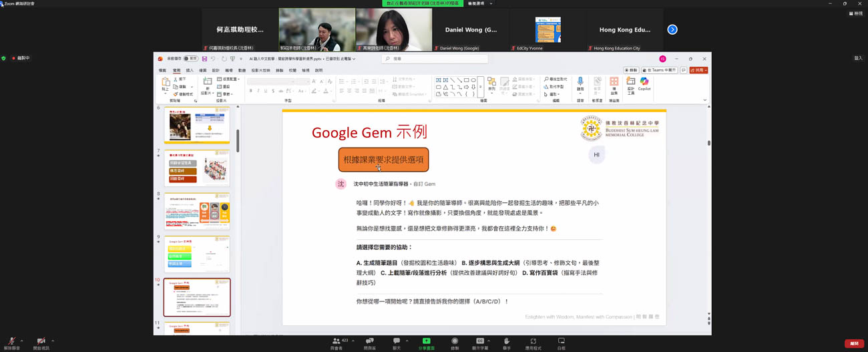Start video in Zoom toolbar
The height and width of the screenshot is (352, 868).
point(41,341)
